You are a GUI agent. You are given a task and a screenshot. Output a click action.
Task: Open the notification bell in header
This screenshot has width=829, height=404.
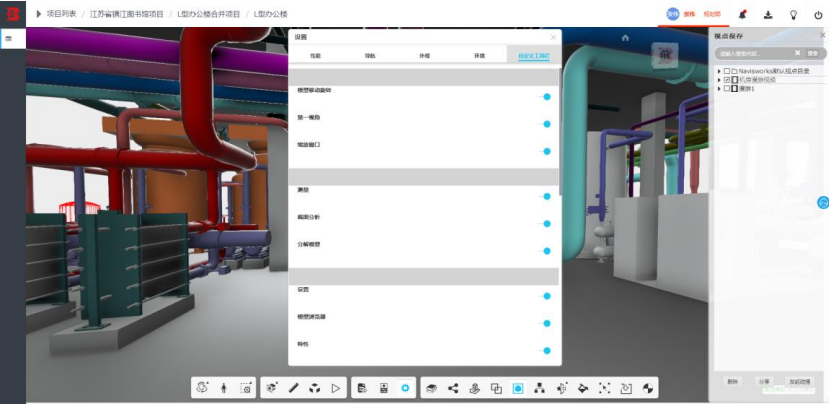(x=743, y=14)
